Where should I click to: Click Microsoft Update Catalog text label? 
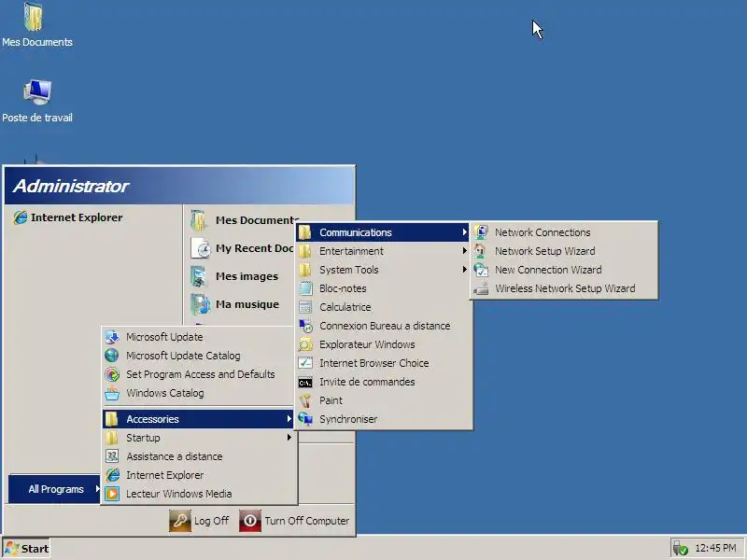point(183,356)
